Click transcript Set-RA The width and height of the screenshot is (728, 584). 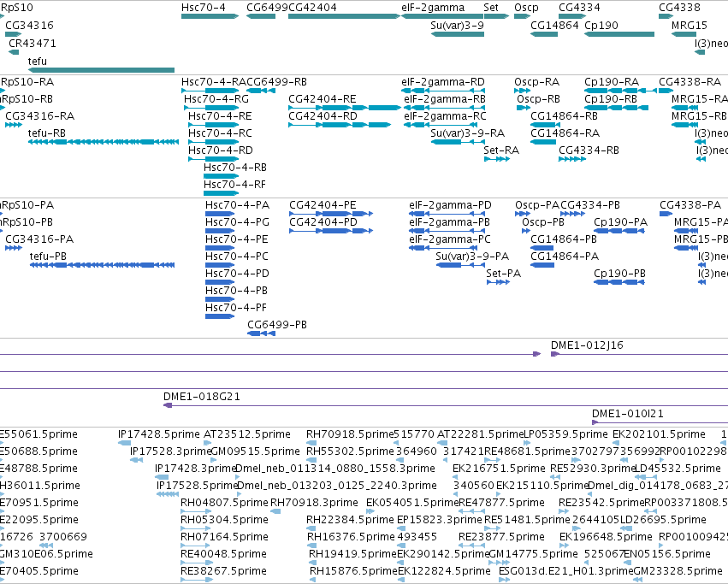497,159
